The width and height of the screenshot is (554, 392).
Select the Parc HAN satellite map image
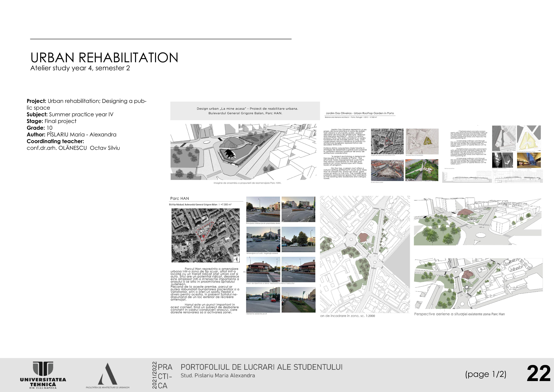click(x=205, y=235)
